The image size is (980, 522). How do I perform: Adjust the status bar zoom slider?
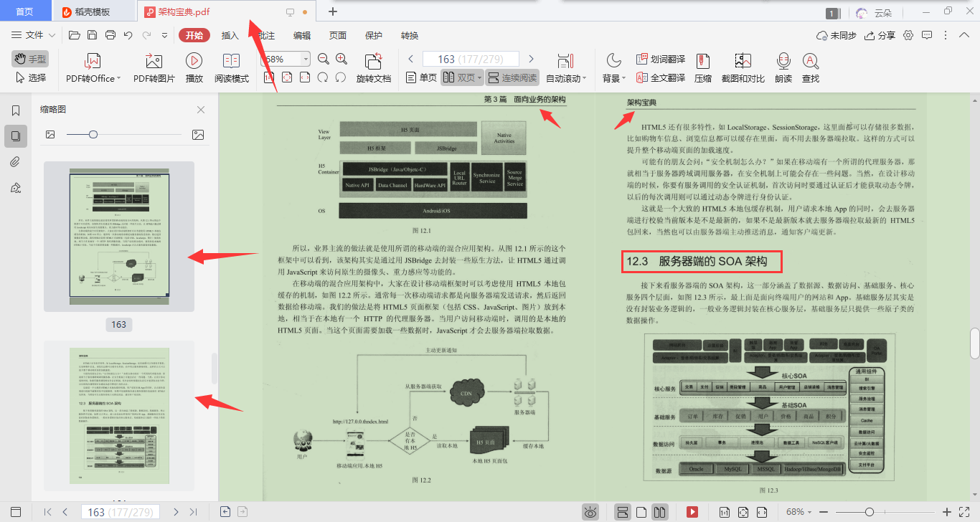tap(870, 512)
